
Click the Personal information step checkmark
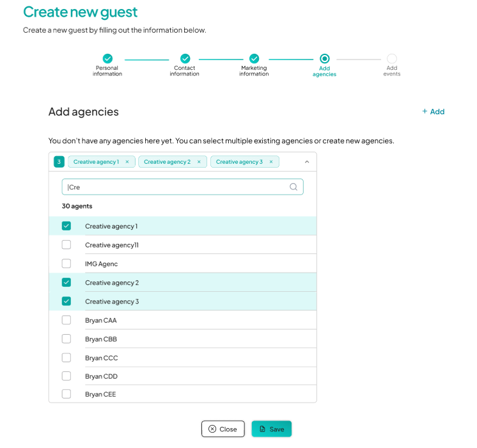tap(107, 58)
